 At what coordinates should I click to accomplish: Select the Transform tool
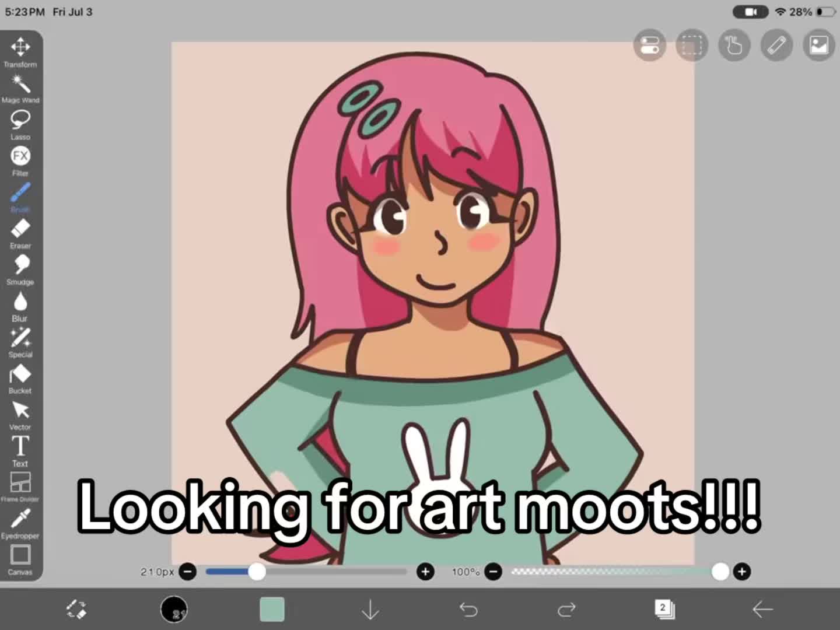point(20,52)
